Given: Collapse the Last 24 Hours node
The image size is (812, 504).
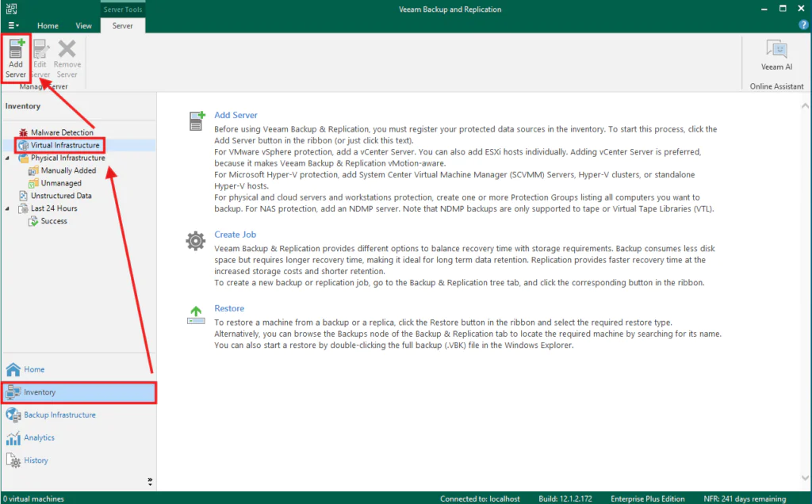Looking at the screenshot, I should (8, 208).
